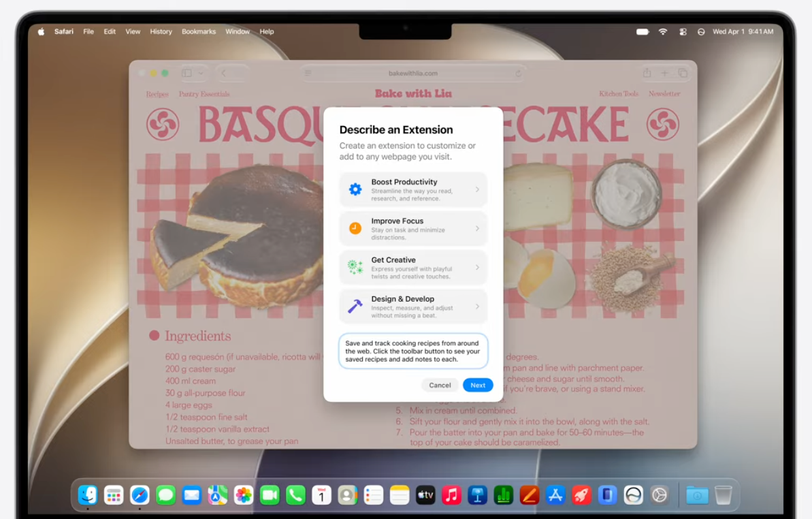This screenshot has width=812, height=519.
Task: Expand the Design & Develop chevron
Action: (477, 306)
